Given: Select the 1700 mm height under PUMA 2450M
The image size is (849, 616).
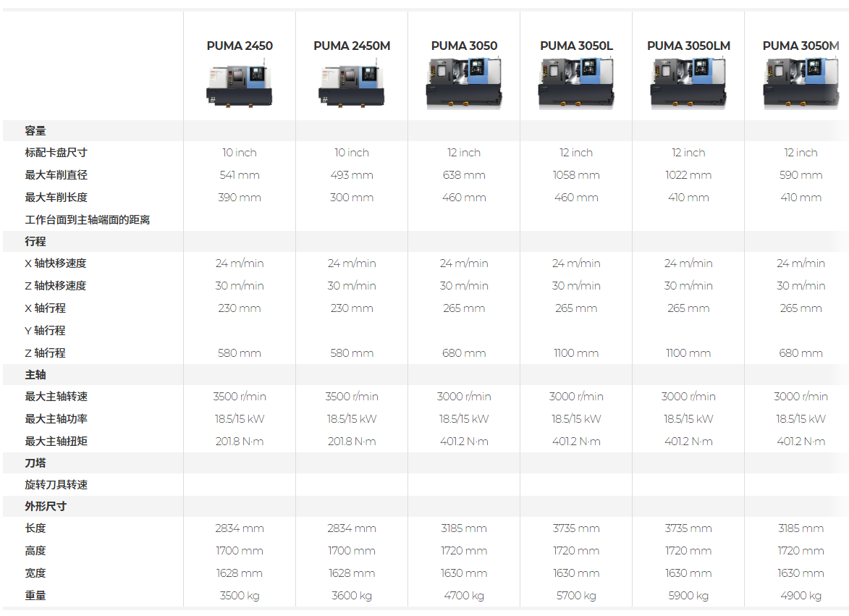Looking at the screenshot, I should point(352,551).
